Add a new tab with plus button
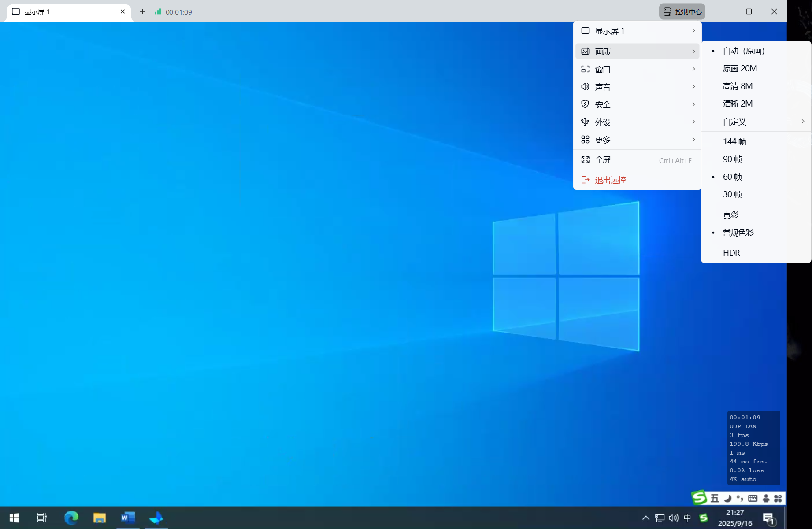The height and width of the screenshot is (529, 812). pyautogui.click(x=142, y=11)
